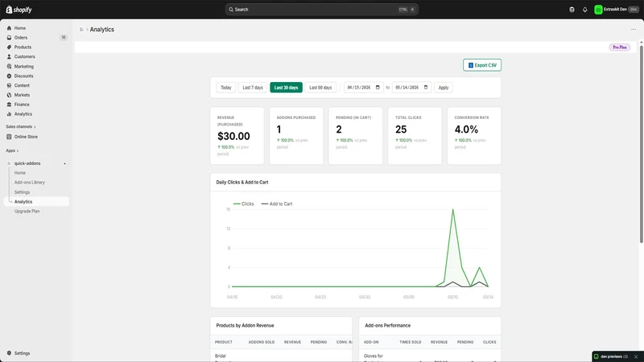The image size is (644, 362).
Task: Focus the top Search bar
Action: click(321, 10)
